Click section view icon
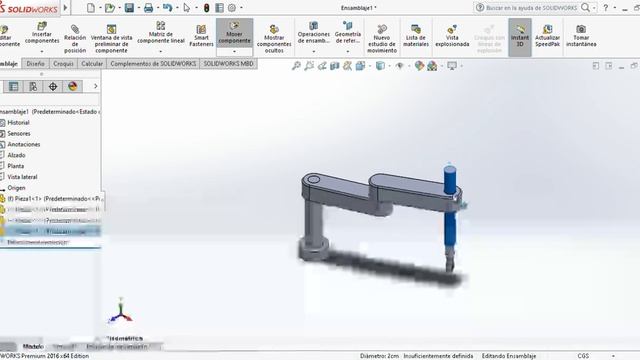 (335, 66)
